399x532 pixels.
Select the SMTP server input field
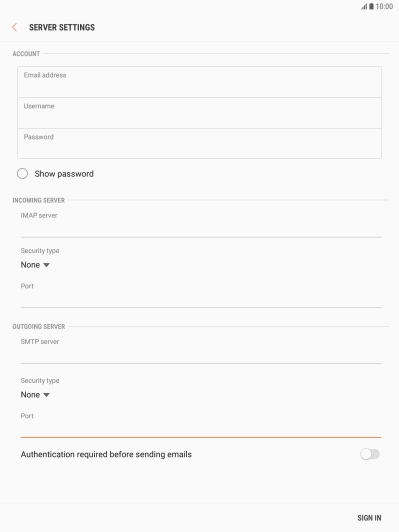(x=201, y=355)
